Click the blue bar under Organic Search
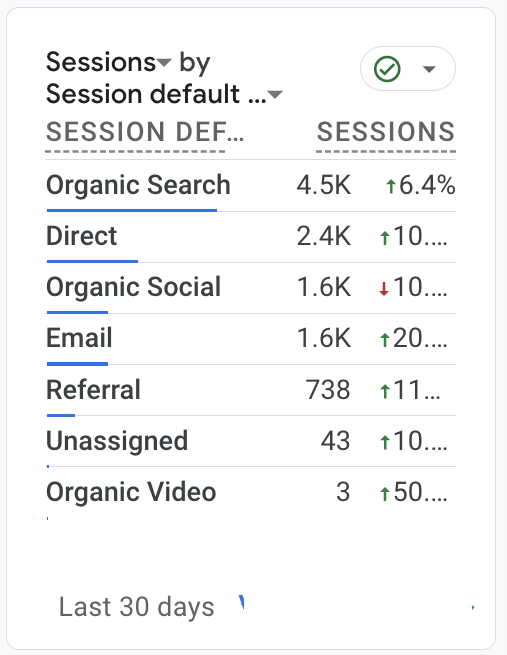The width and height of the screenshot is (507, 655). click(x=132, y=210)
